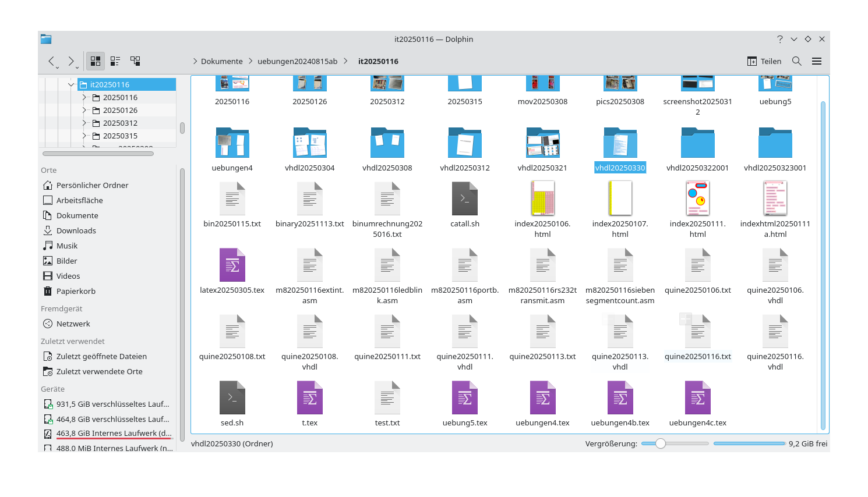Open the search magnifier icon
The height and width of the screenshot is (497, 868).
click(797, 61)
